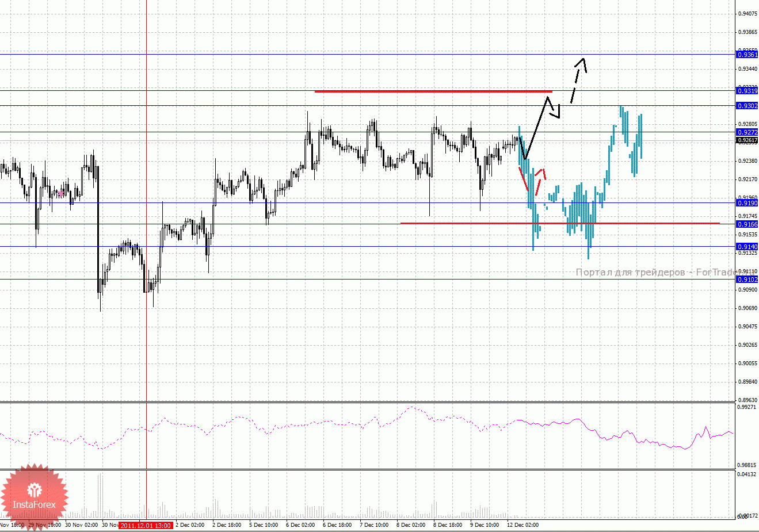Select the 0.9272 price level label
759x532 pixels.
coord(747,132)
